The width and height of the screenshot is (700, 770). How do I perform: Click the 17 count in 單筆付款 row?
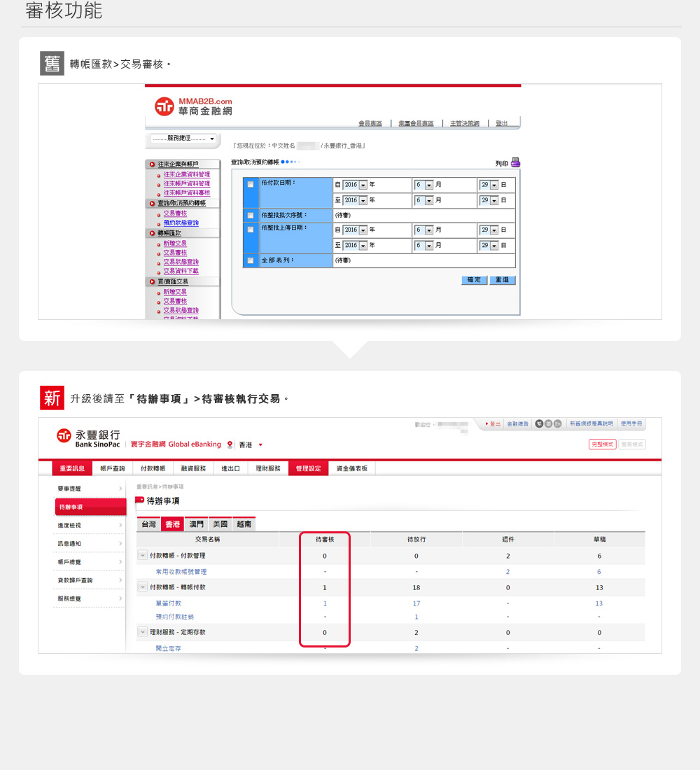416,603
